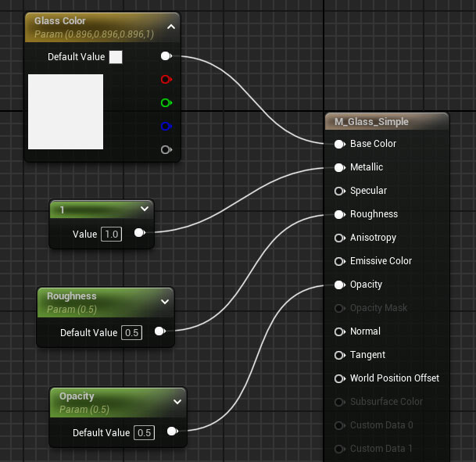The height and width of the screenshot is (462, 476).
Task: Click the green channel output pin
Action: (166, 102)
